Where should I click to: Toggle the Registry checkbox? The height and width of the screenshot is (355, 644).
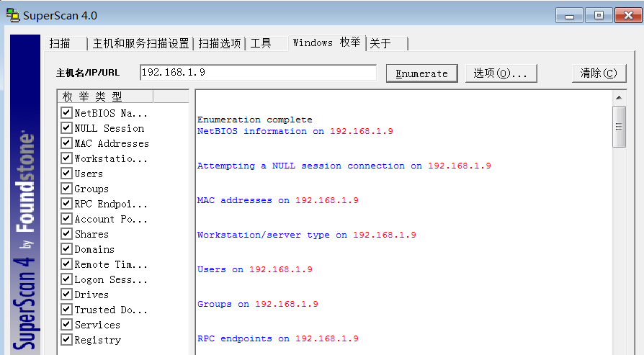(x=66, y=340)
